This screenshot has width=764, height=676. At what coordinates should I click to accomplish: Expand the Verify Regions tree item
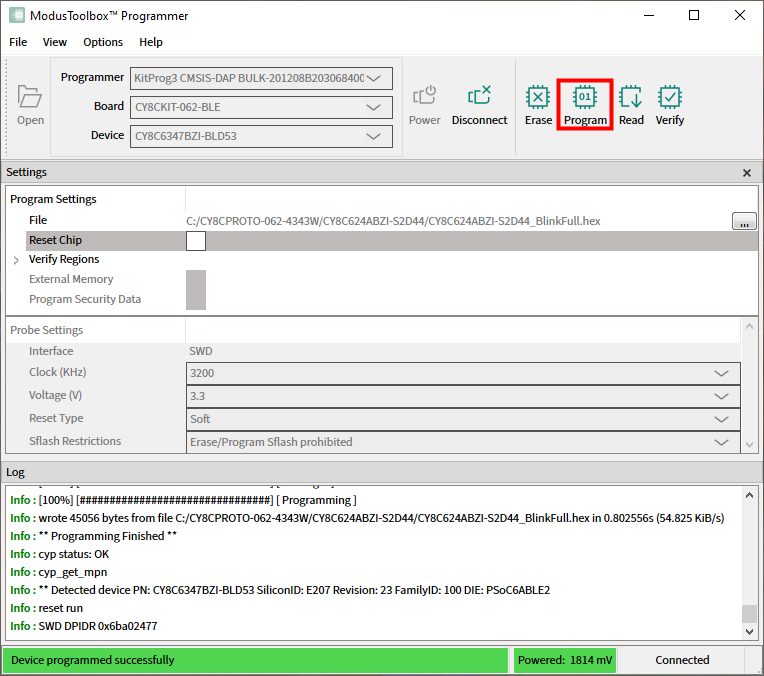tap(16, 260)
